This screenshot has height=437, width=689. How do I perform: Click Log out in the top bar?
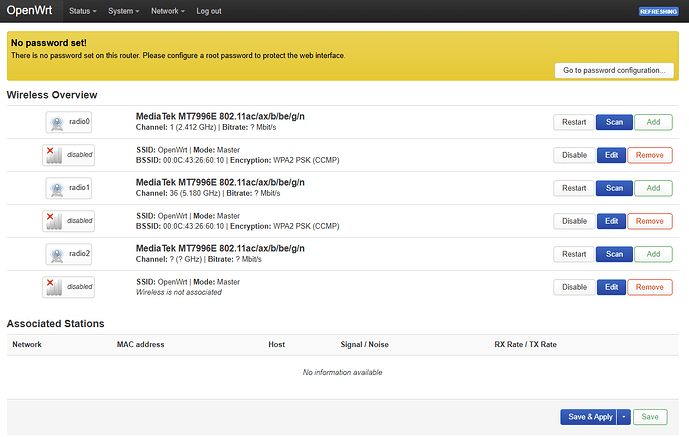pos(209,11)
